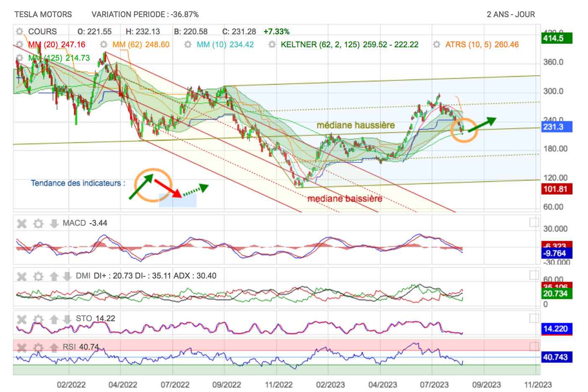Click VARIATION PERIODE : -36.87% text
This screenshot has width=588, height=392.
[145, 14]
